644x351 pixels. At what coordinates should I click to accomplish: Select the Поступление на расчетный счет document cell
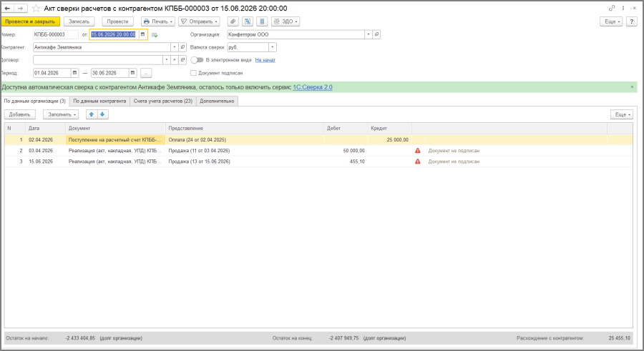[115, 139]
